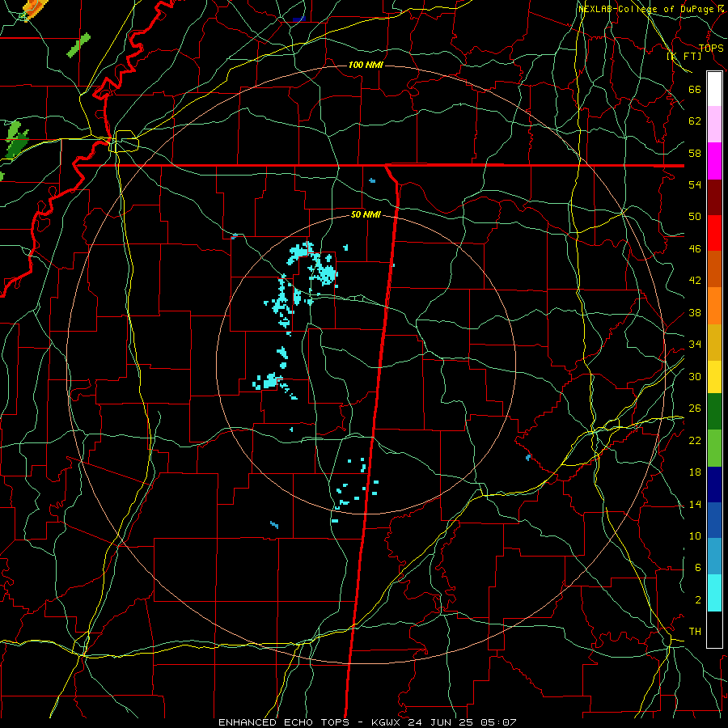Click the small navy echo near top center
Screen dimensions: 728x728
298,19
